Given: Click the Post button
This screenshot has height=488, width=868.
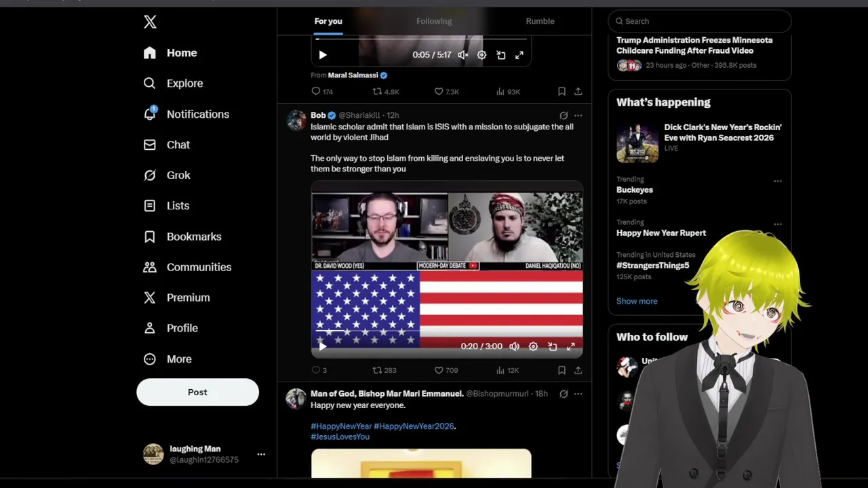Looking at the screenshot, I should (197, 392).
